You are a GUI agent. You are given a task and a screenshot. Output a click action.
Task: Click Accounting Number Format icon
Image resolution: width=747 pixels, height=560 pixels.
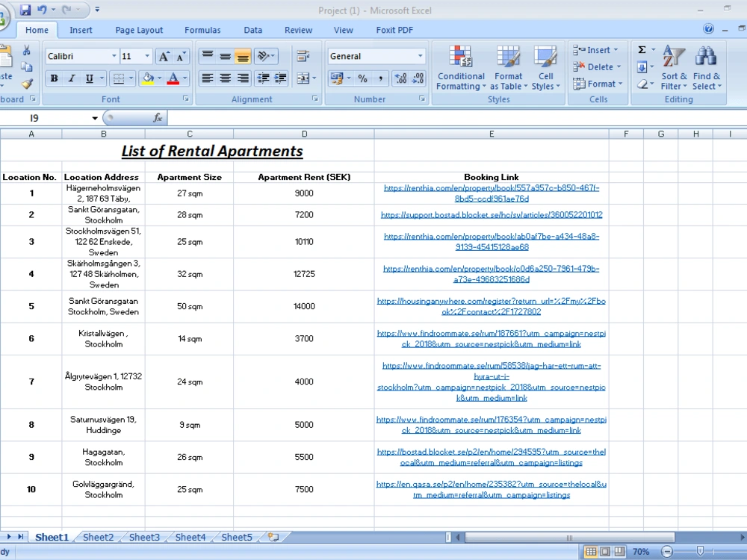(x=337, y=78)
